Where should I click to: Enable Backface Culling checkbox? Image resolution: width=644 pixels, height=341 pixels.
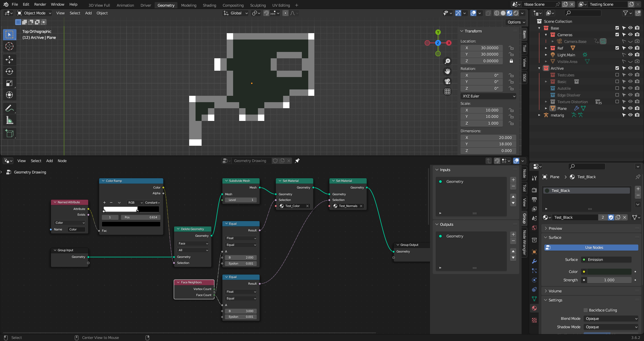586,310
